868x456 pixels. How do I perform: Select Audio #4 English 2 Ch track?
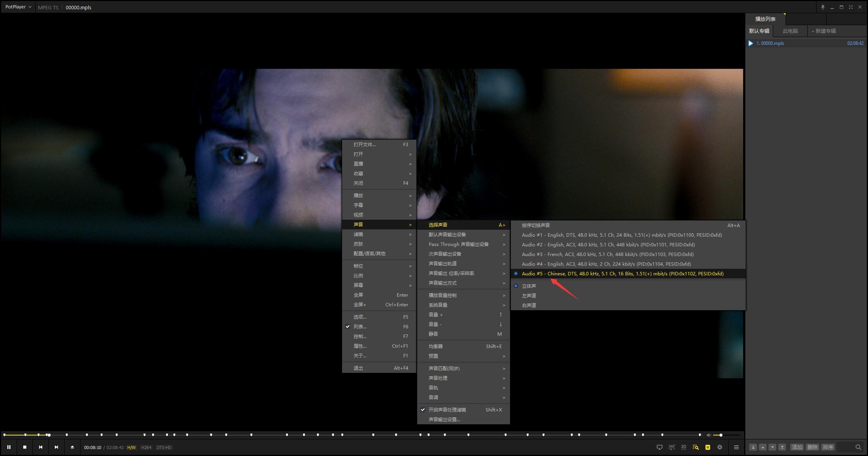point(628,264)
